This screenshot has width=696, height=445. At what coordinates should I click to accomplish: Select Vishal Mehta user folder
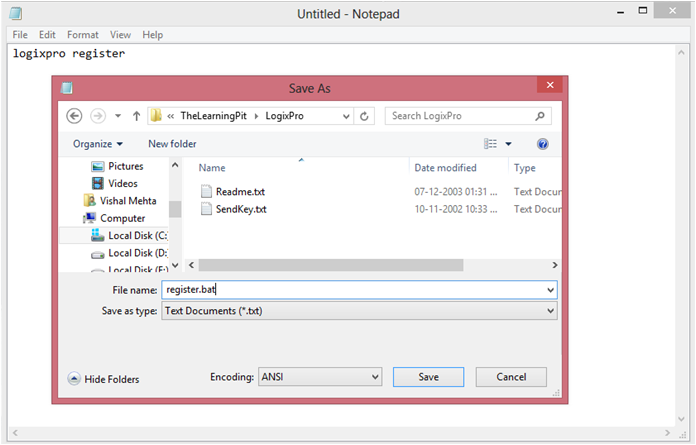[x=128, y=201]
